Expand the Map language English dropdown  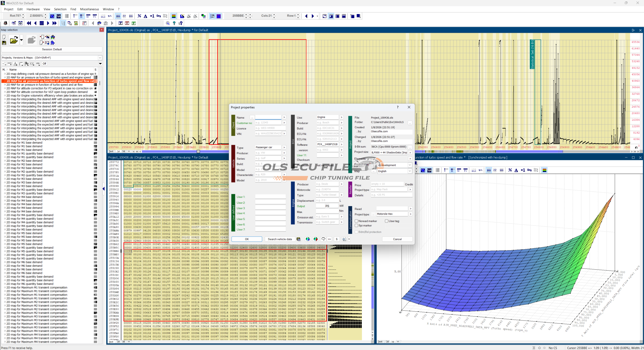410,171
